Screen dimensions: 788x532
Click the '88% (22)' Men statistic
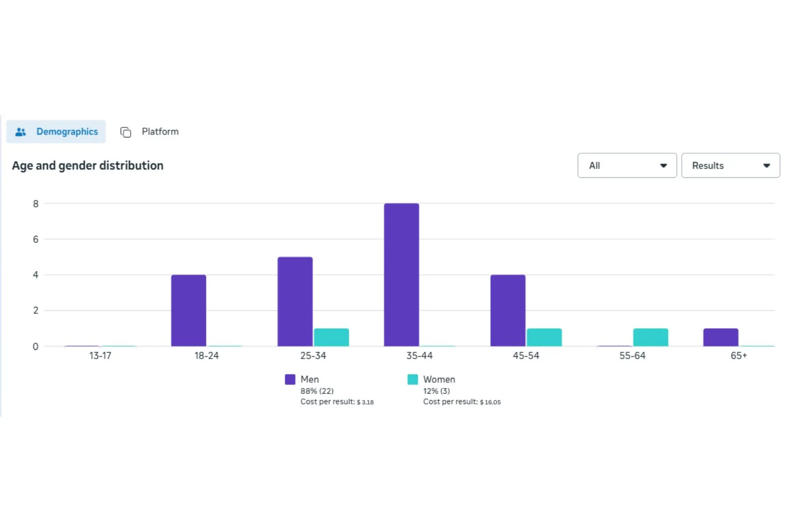click(317, 391)
